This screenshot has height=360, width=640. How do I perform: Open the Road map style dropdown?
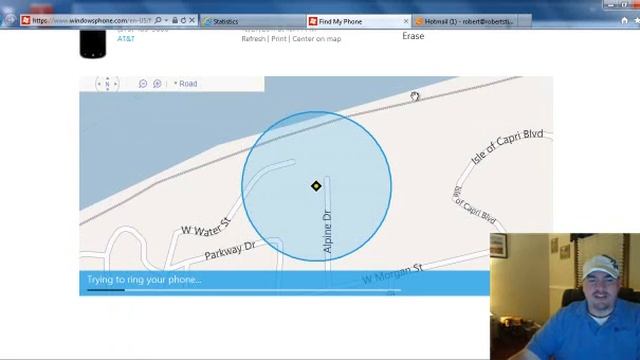[186, 84]
